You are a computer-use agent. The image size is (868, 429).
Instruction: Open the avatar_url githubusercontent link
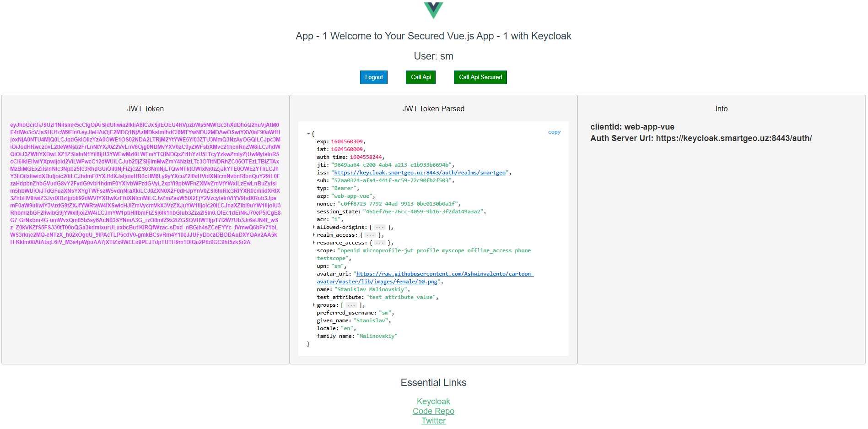(425, 277)
